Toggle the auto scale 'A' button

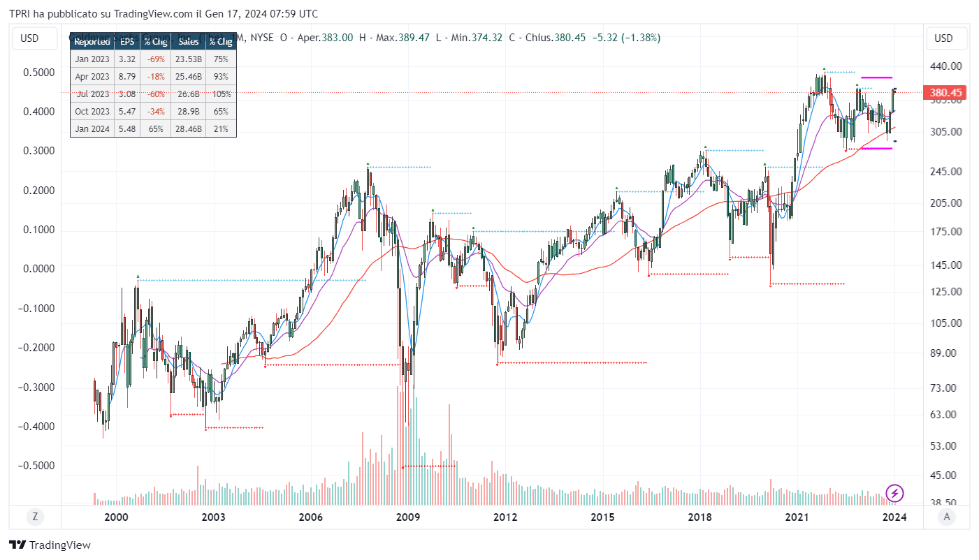pos(947,517)
